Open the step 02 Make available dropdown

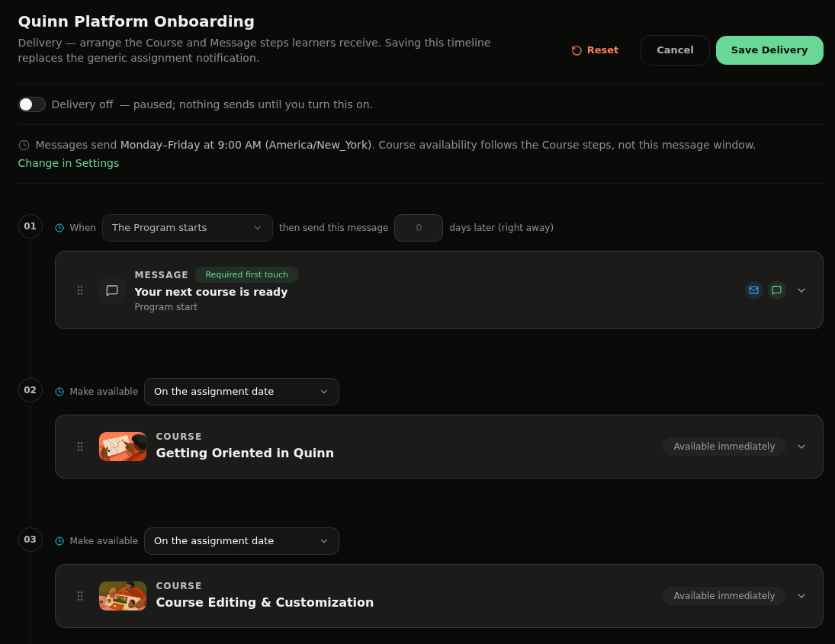click(x=241, y=392)
